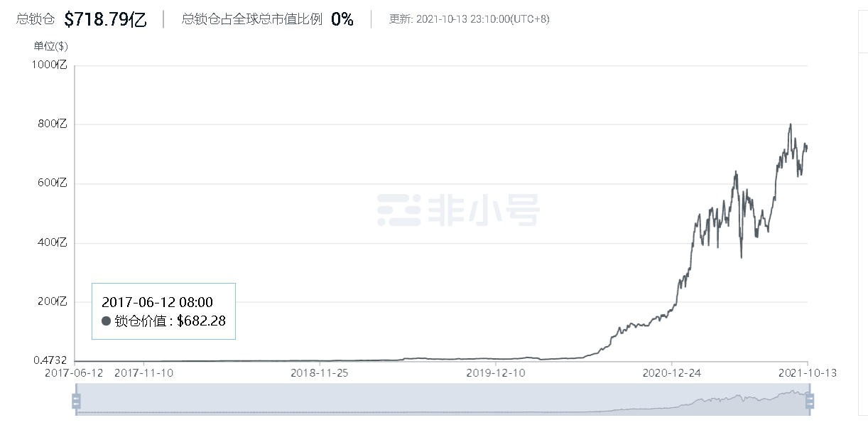Click the 600亿 y-axis label
Viewport: 868px width, 435px height.
point(53,183)
